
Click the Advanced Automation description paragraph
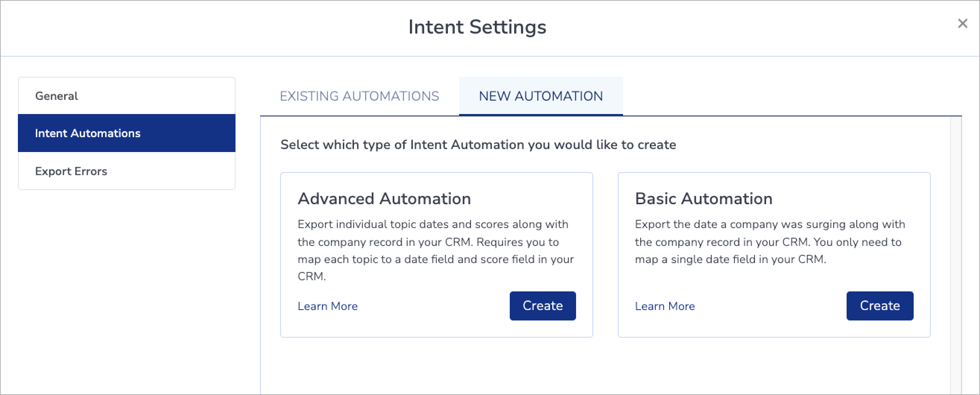436,250
